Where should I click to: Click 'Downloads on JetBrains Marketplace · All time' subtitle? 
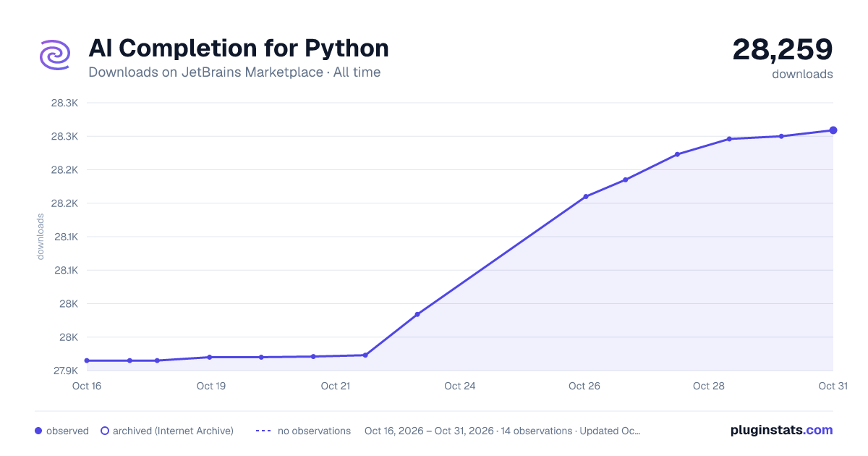234,72
